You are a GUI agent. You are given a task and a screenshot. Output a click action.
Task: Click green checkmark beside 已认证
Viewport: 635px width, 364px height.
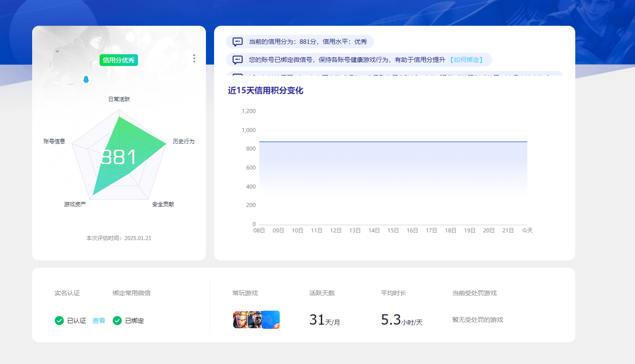59,321
